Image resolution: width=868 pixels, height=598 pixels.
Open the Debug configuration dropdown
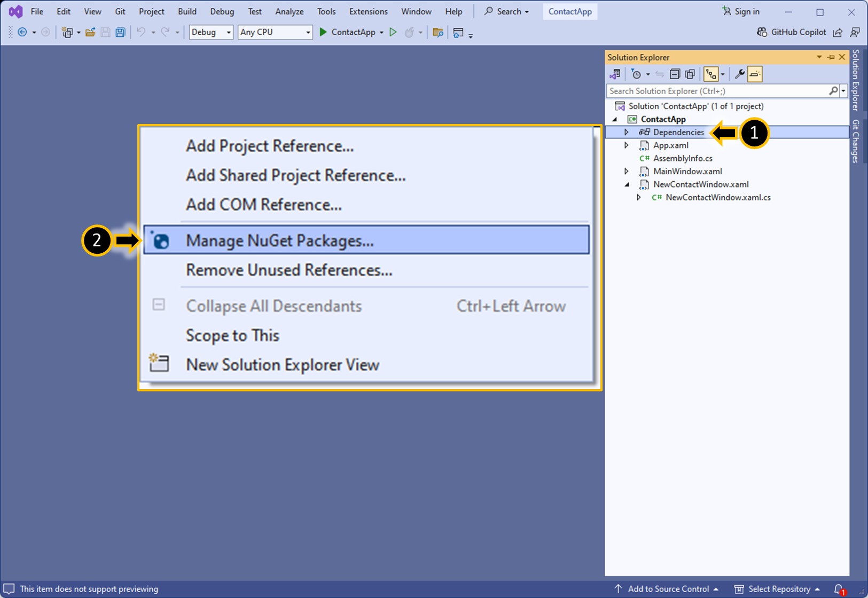tap(211, 32)
